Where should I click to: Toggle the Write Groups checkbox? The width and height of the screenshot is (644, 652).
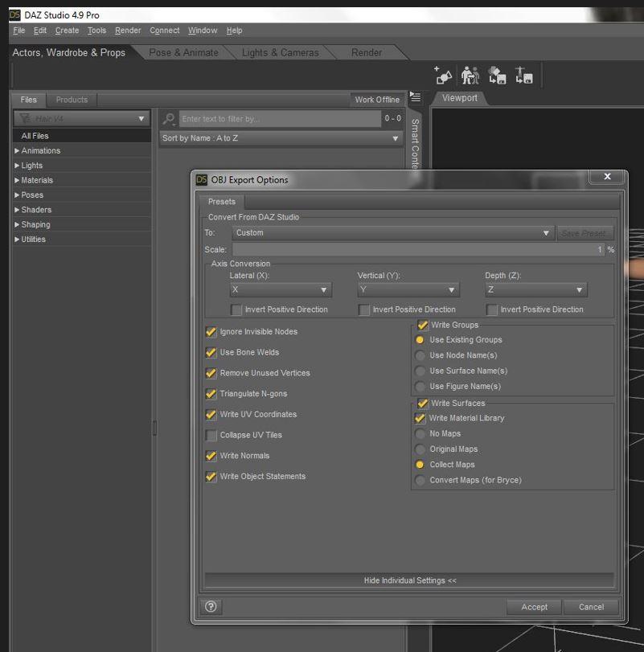point(423,325)
